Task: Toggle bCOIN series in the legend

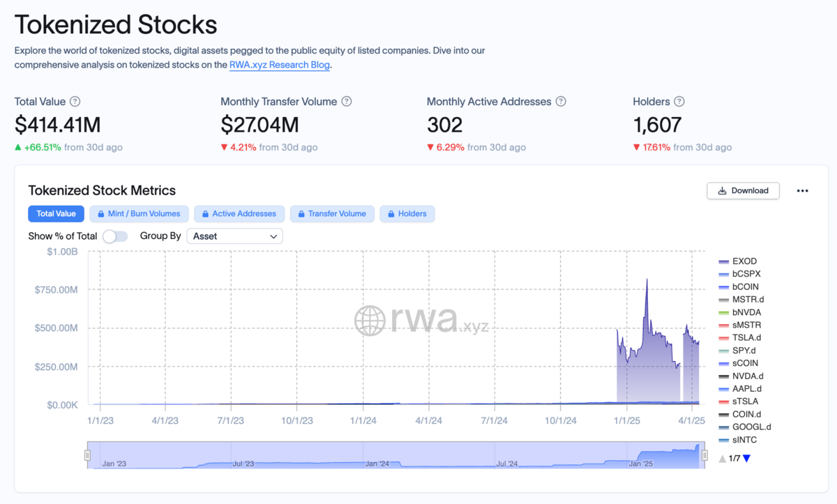Action: click(x=739, y=287)
